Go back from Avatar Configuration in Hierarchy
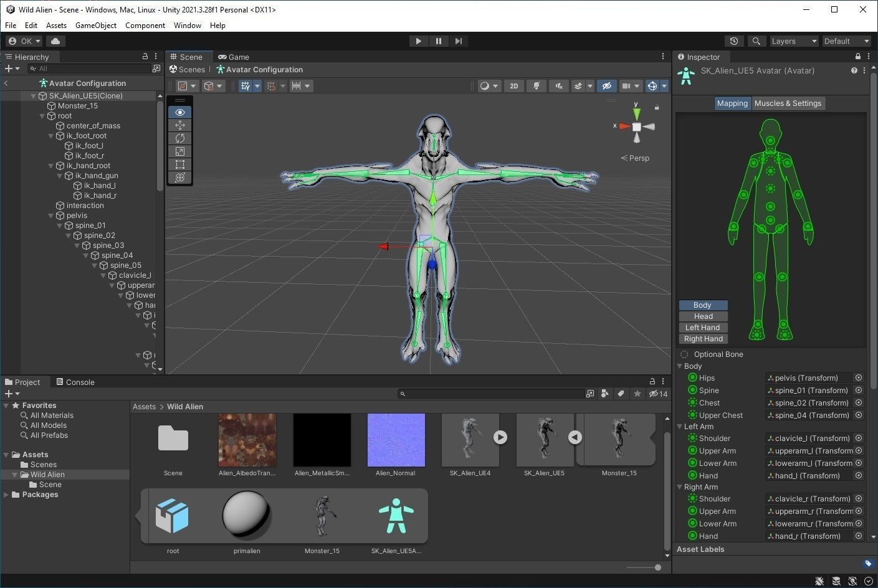Viewport: 878px width, 588px height. click(6, 83)
